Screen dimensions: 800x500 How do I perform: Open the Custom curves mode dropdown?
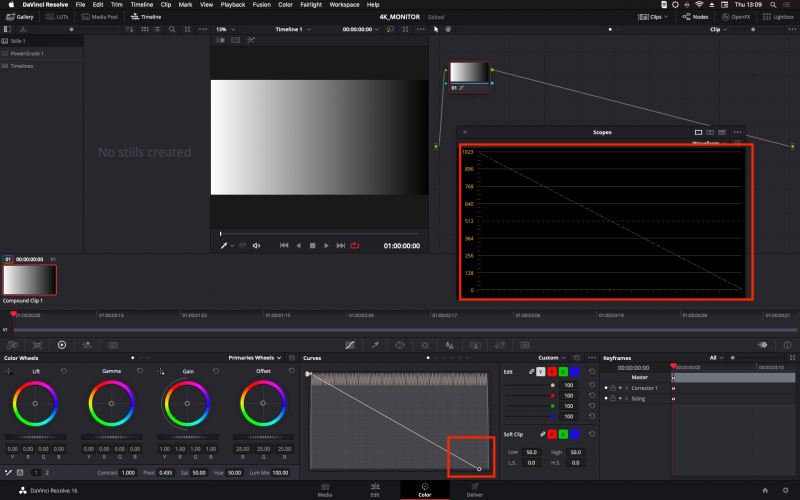click(551, 357)
